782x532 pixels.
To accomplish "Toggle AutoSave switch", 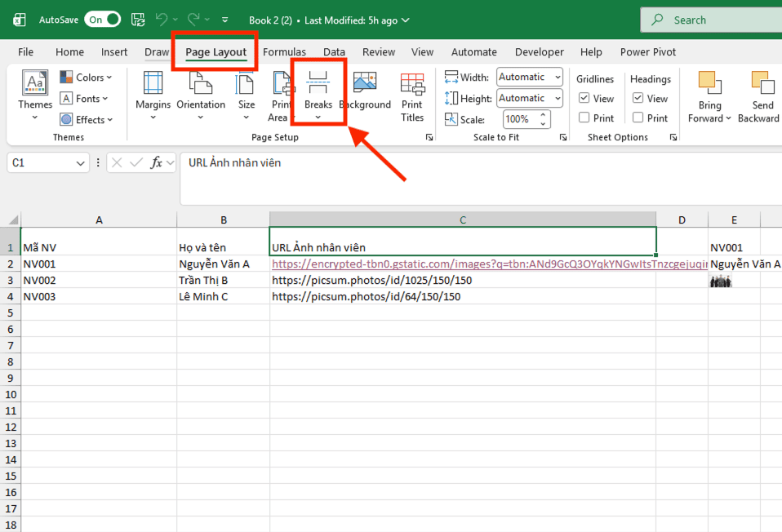I will coord(102,20).
